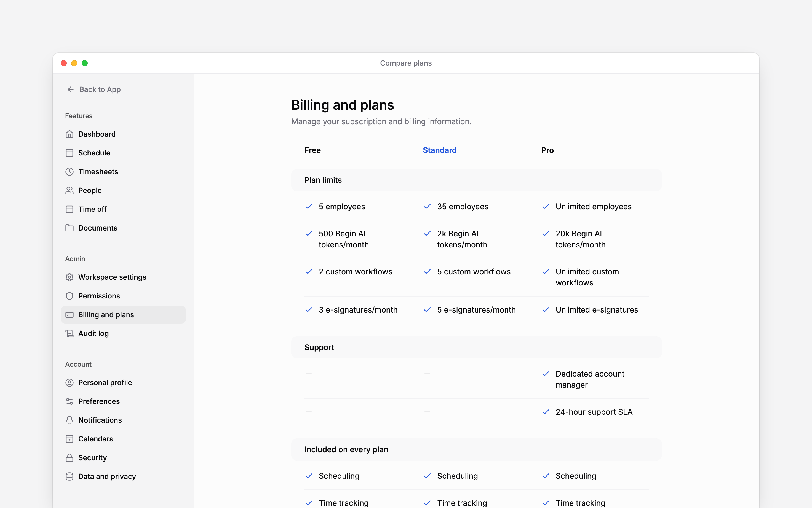Click the Dashboard home icon
The image size is (812, 508).
click(x=70, y=134)
